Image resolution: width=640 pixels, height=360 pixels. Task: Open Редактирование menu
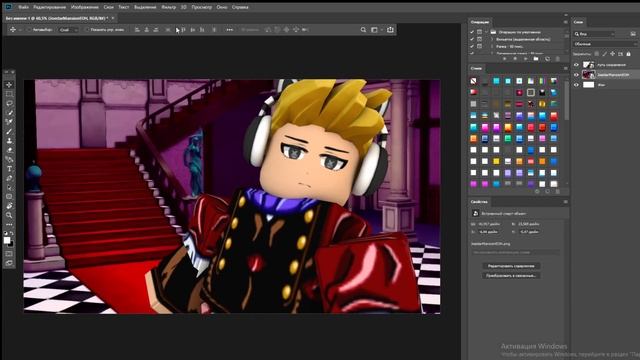(x=49, y=7)
